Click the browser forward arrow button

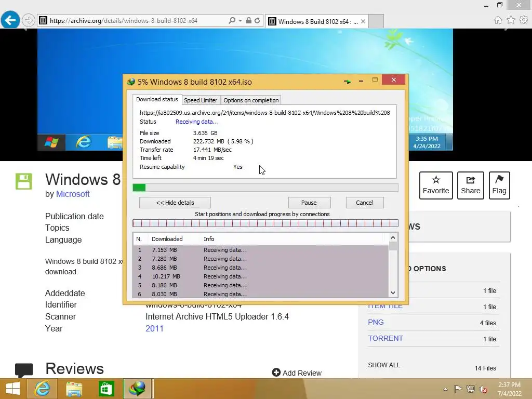click(29, 20)
